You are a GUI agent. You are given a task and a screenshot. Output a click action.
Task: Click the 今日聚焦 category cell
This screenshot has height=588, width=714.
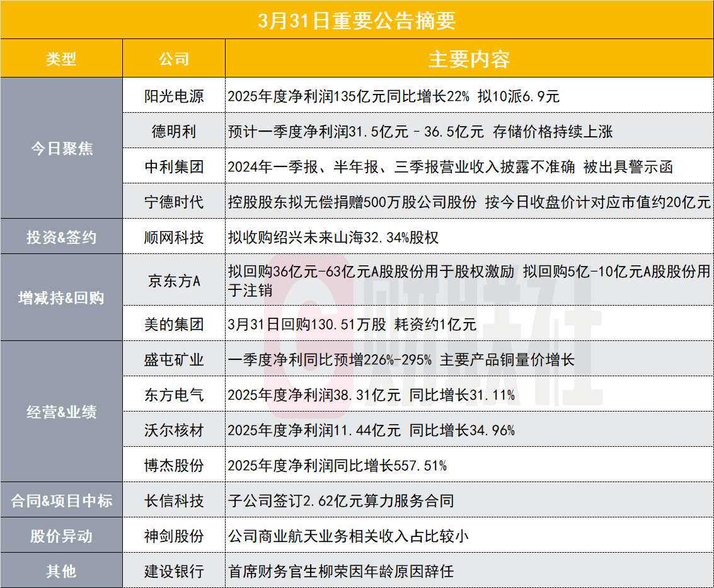[61, 149]
